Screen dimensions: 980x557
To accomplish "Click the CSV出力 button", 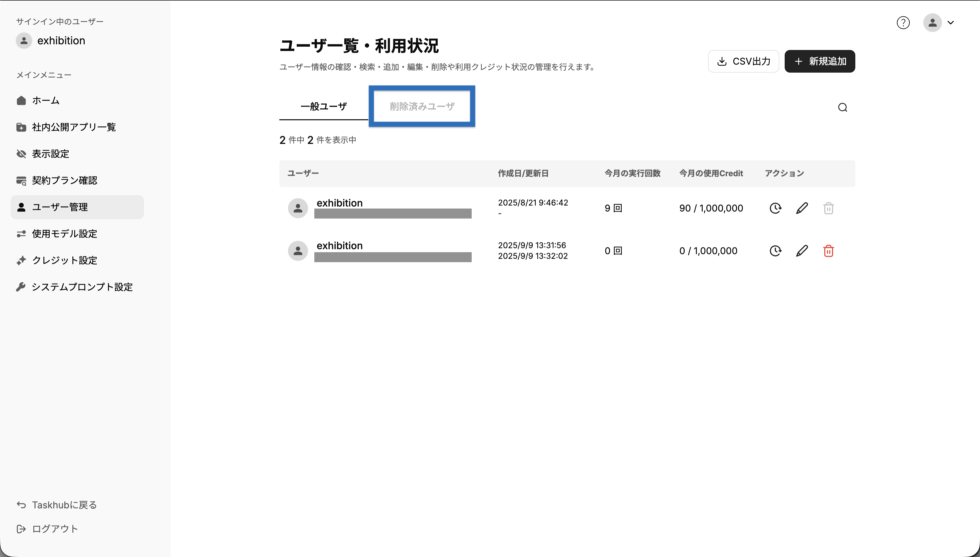I will (743, 61).
